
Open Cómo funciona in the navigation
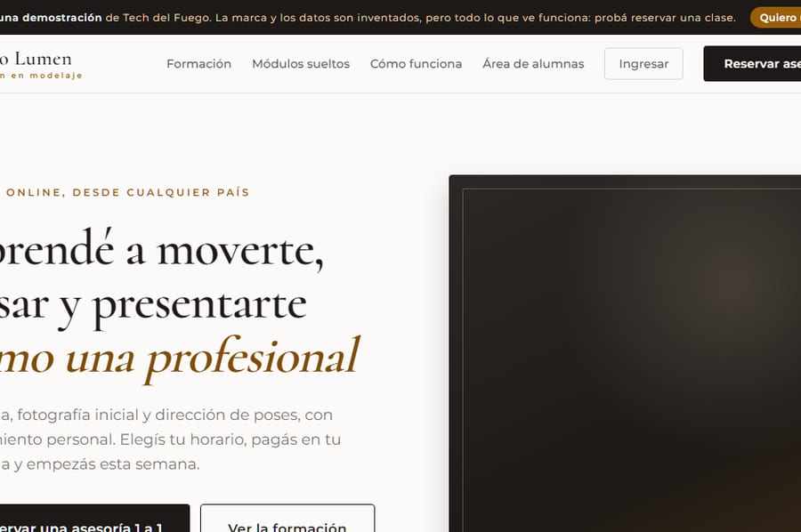(416, 64)
